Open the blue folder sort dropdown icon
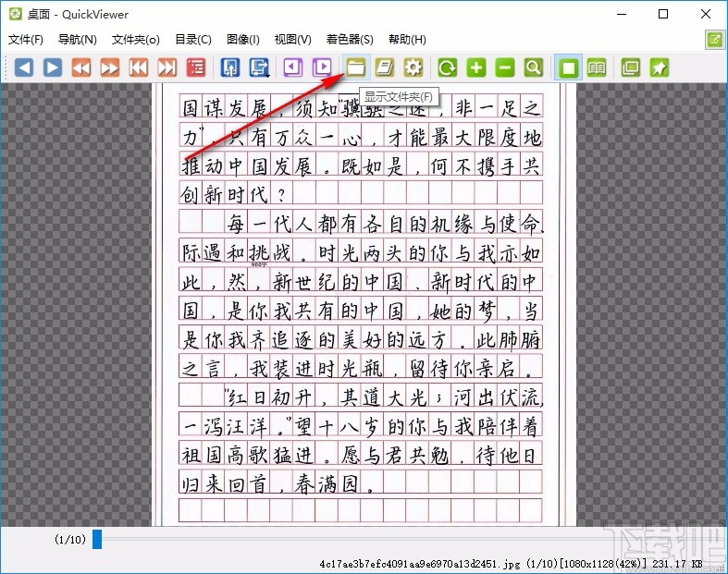The width and height of the screenshot is (728, 574). pyautogui.click(x=259, y=67)
